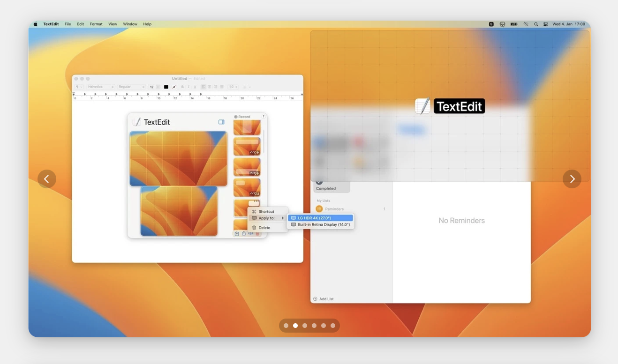The width and height of the screenshot is (618, 364).
Task: Select LG HDR 4K (27.0") display
Action: pyautogui.click(x=321, y=218)
